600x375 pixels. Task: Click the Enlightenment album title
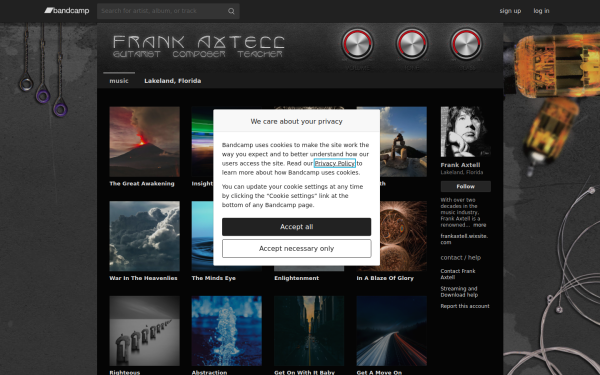(x=297, y=278)
